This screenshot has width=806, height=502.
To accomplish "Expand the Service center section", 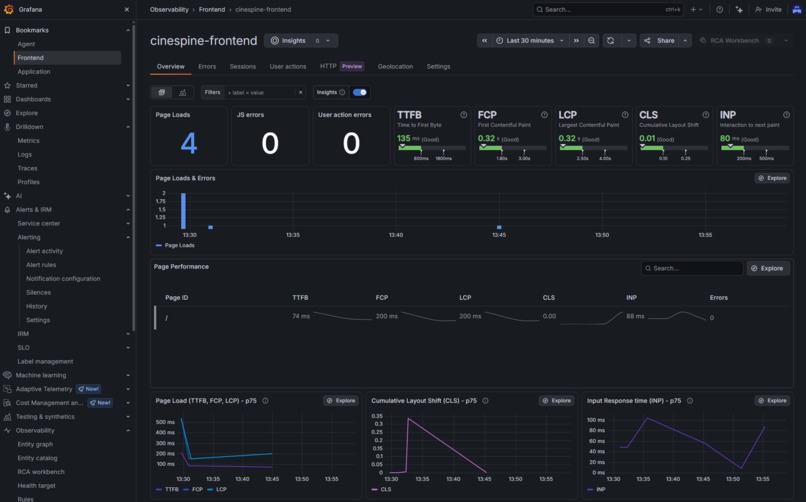I will pos(128,224).
